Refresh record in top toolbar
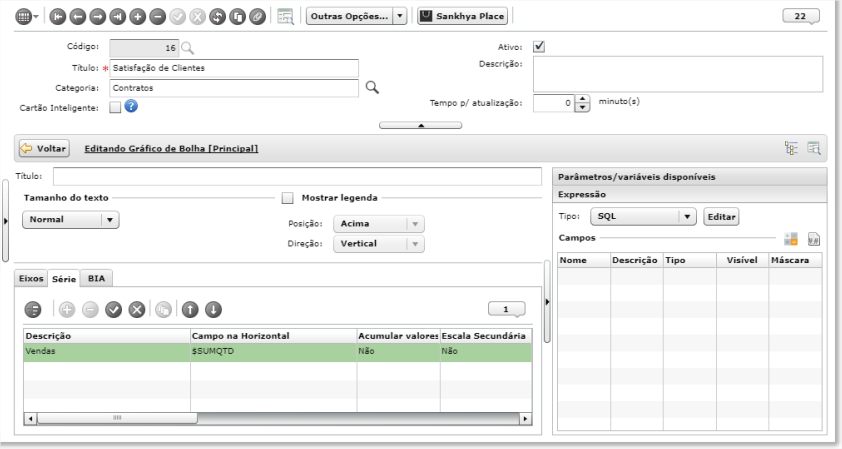 (217, 17)
